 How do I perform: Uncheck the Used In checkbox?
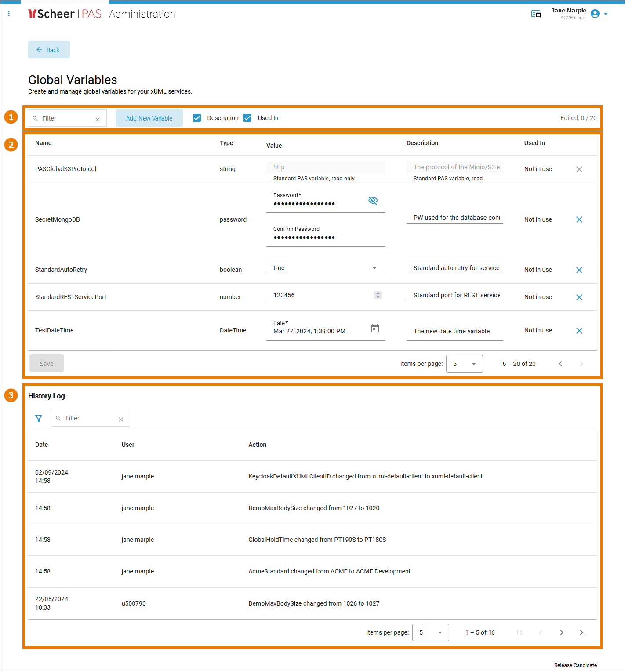coord(247,118)
